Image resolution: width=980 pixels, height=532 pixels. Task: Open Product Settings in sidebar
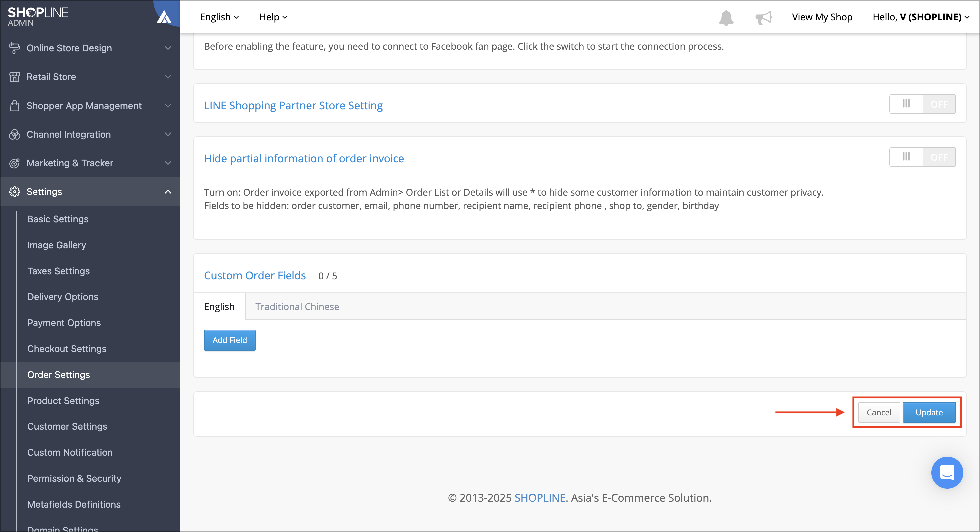click(x=63, y=401)
